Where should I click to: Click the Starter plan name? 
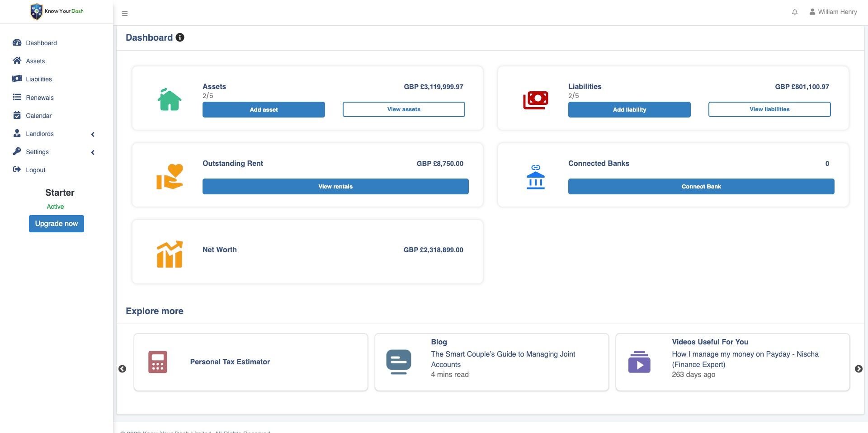click(x=60, y=193)
